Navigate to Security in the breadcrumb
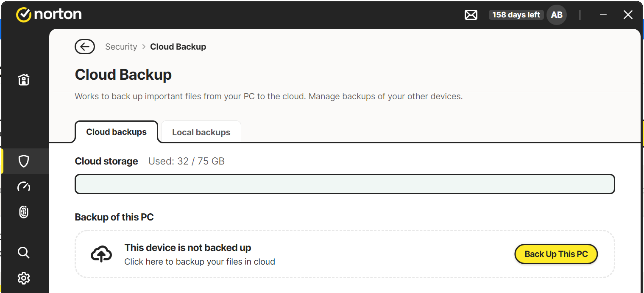 coord(121,47)
